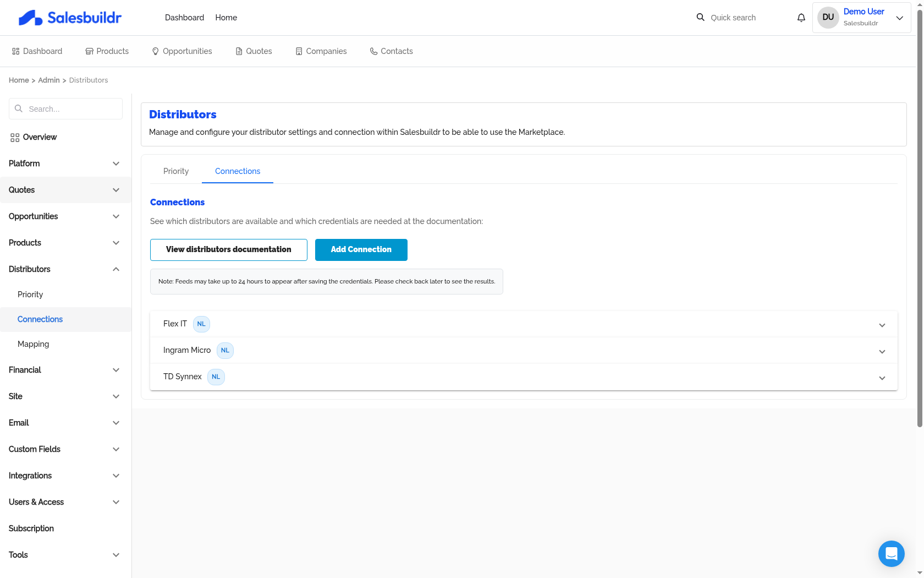Click the Add Connection button

point(361,250)
